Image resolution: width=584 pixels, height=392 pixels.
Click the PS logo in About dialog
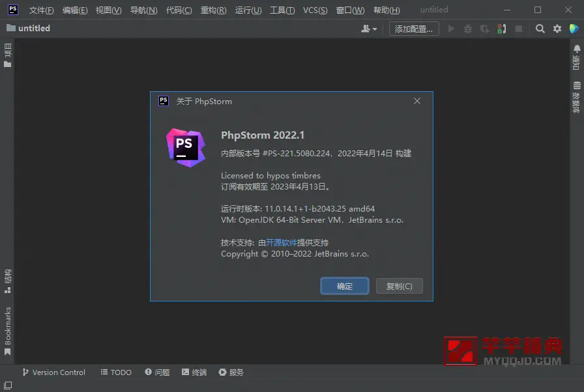point(186,148)
